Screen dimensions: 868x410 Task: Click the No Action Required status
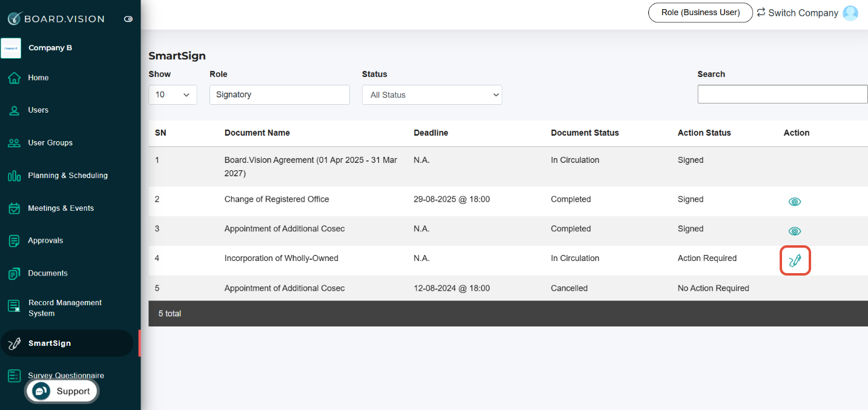click(x=714, y=288)
